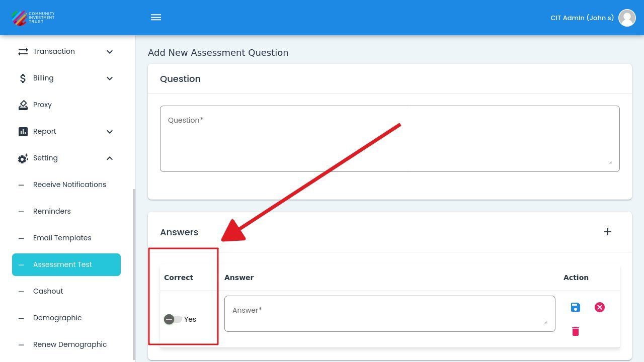Open Email Templates settings
Image resolution: width=644 pixels, height=362 pixels.
tap(62, 238)
